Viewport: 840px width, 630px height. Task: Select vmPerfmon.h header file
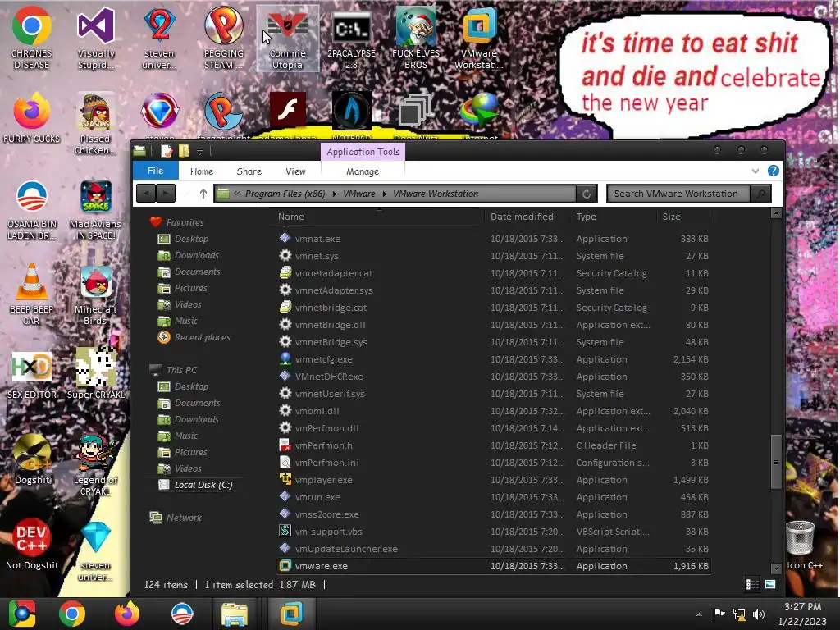click(494, 445)
